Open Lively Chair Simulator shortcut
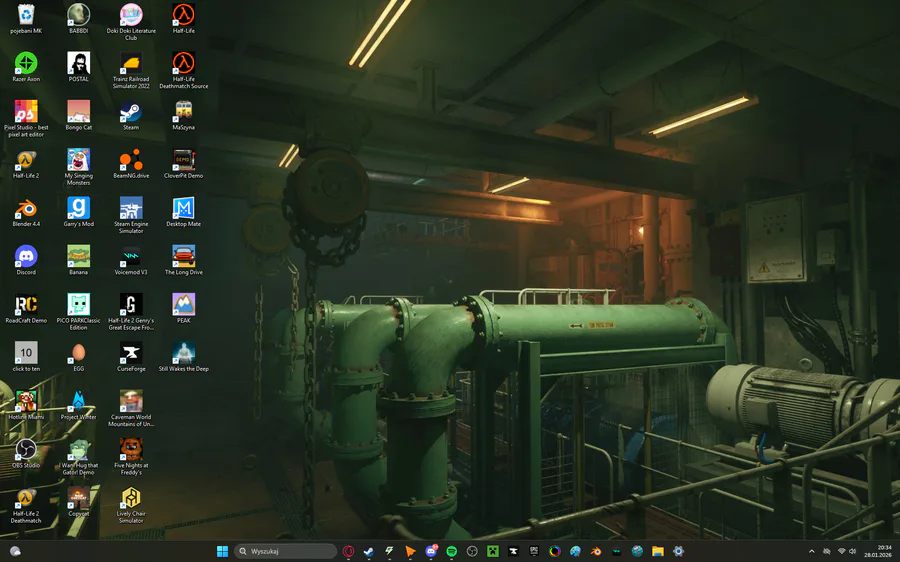Screen dimensions: 900x562 tap(131, 505)
